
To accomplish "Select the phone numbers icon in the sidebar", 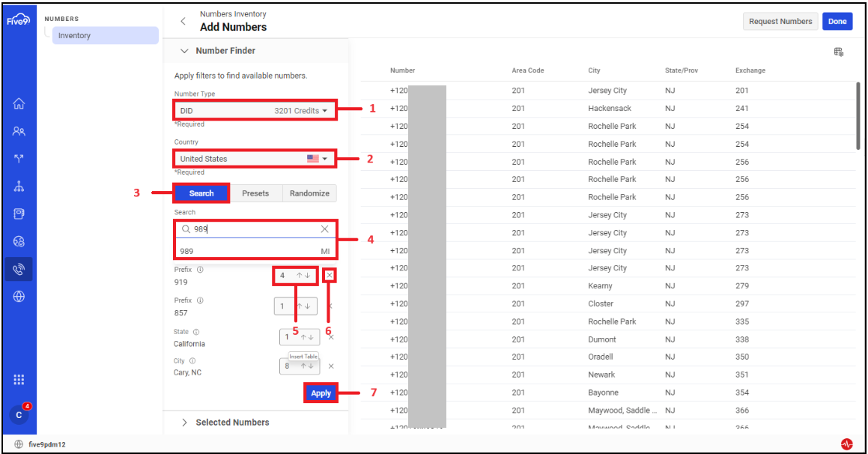I will (x=19, y=269).
